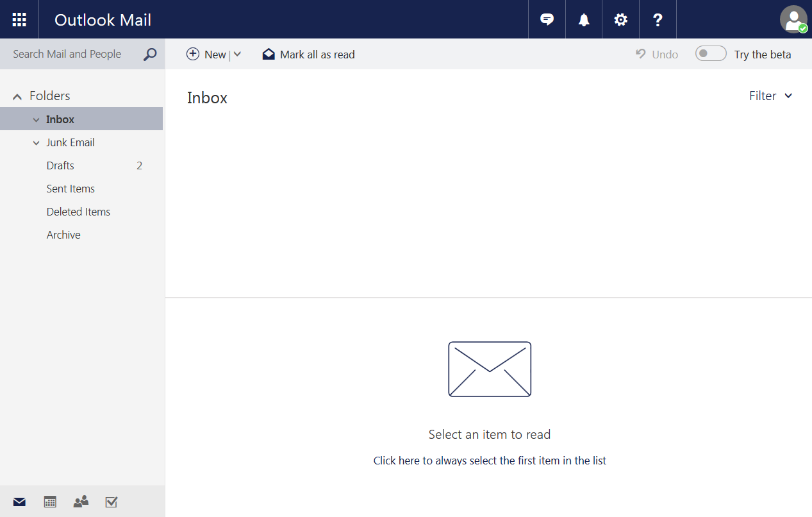Screen dimensions: 812x517
Task: Switch to Mail in bottom navigation
Action: point(19,502)
